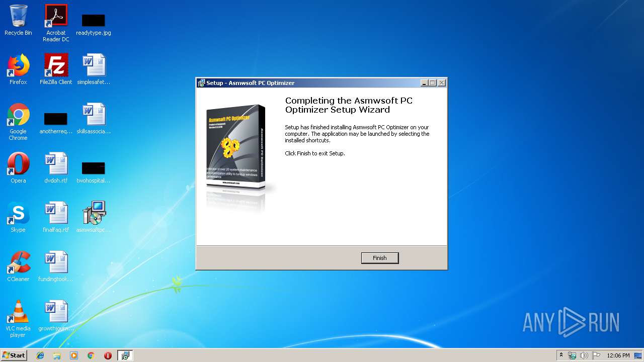Select the Opera desktop shortcut

click(18, 168)
